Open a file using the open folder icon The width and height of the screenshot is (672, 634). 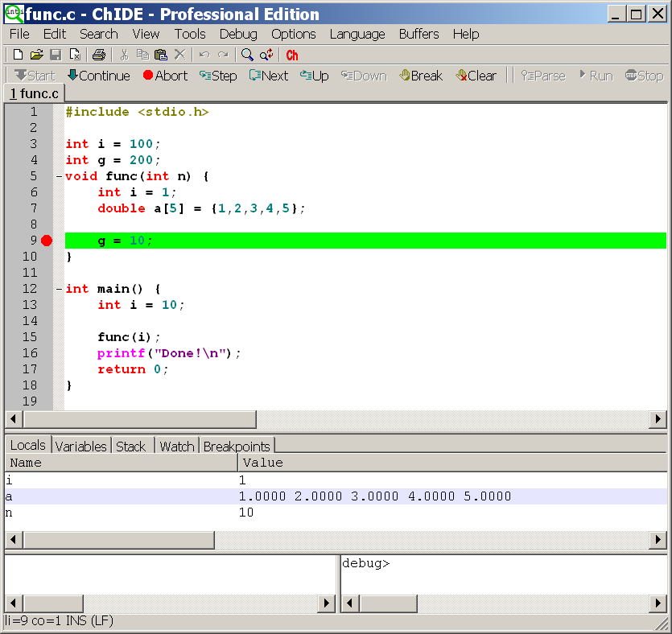[36, 54]
